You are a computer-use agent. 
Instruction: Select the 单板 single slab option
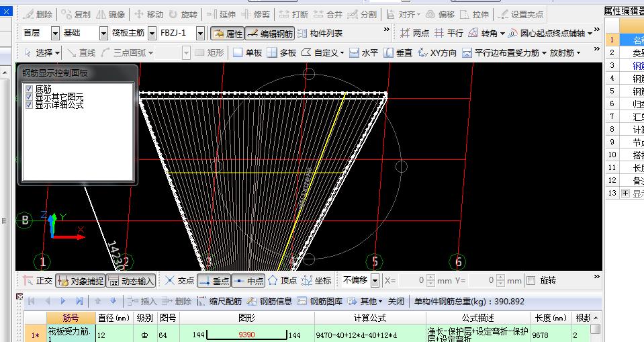pos(247,52)
